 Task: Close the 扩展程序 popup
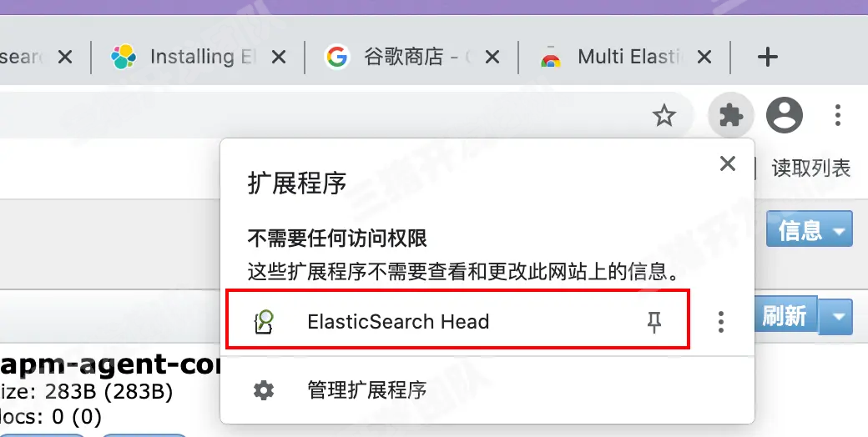click(728, 163)
